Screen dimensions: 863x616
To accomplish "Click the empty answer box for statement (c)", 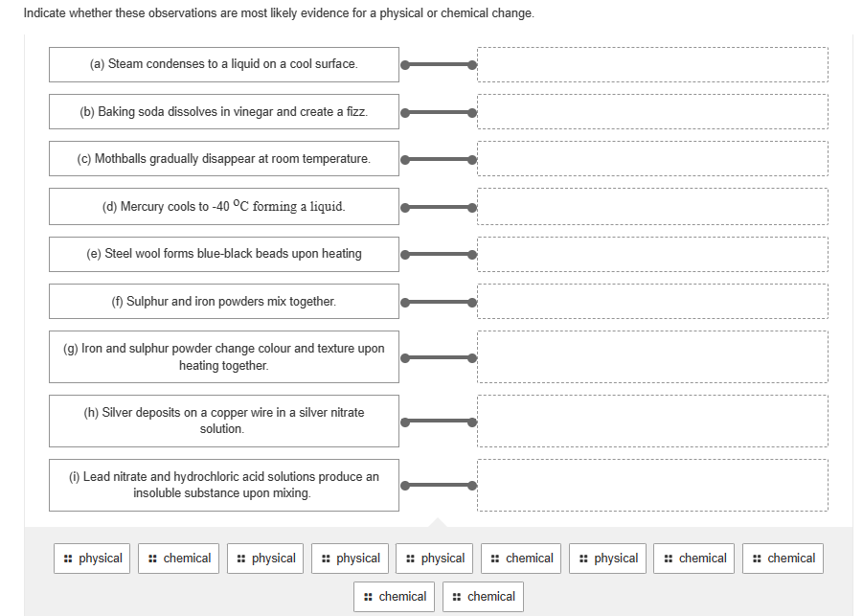I will pyautogui.click(x=652, y=158).
